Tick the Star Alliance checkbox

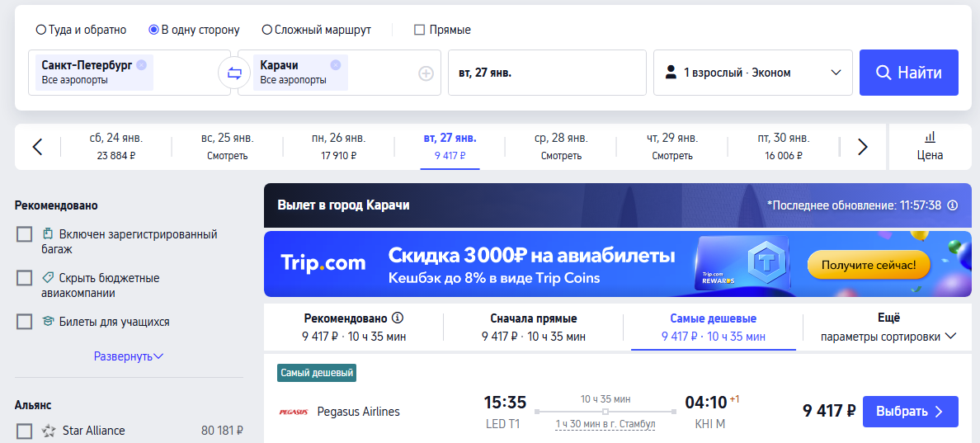(x=25, y=431)
